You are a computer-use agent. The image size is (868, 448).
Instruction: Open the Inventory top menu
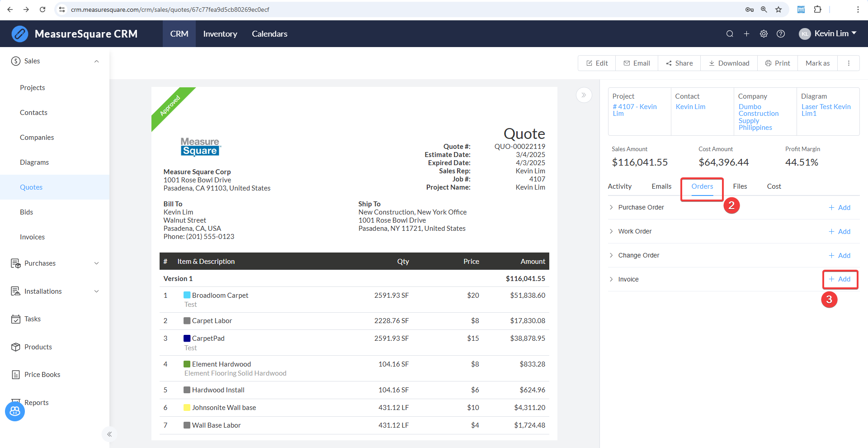click(220, 34)
